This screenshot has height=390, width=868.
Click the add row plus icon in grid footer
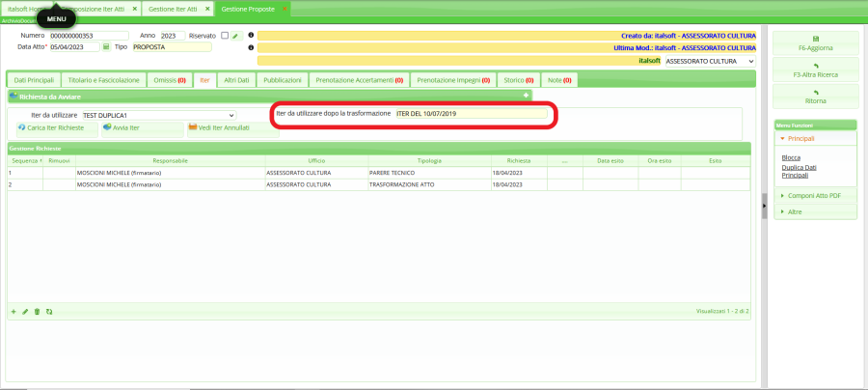click(x=14, y=312)
